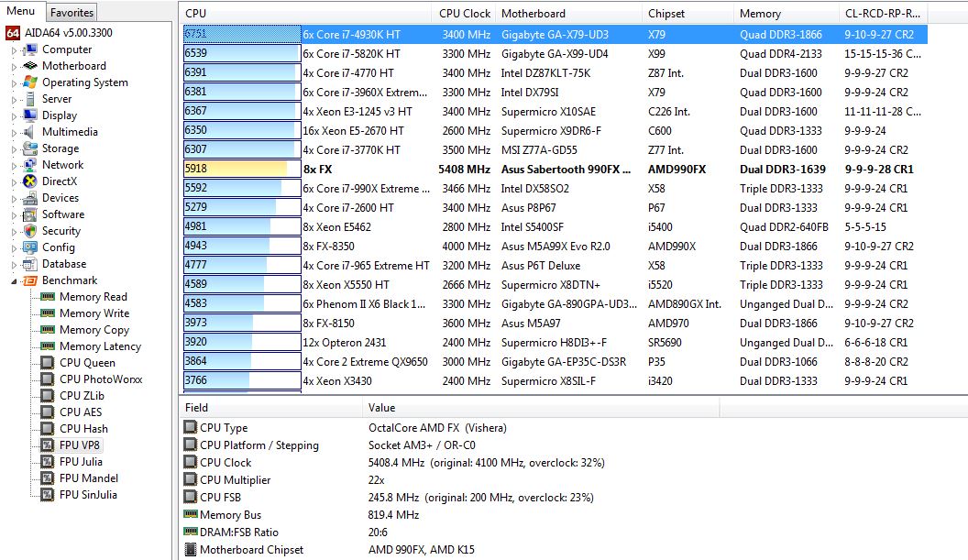The image size is (968, 560).
Task: Click the Database tree icon
Action: [29, 264]
